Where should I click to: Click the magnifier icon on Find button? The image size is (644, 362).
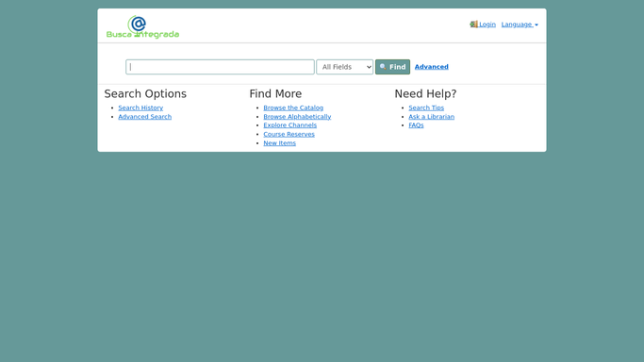[x=383, y=67]
